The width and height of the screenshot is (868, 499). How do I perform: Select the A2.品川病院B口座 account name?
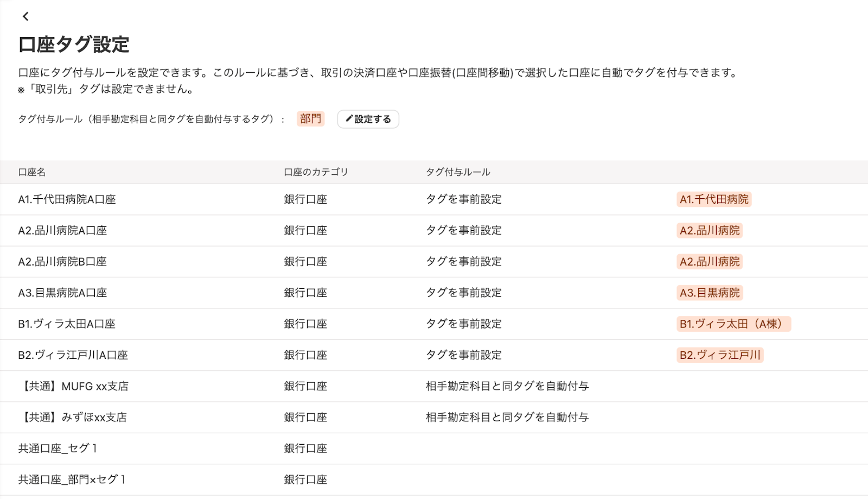(x=62, y=262)
